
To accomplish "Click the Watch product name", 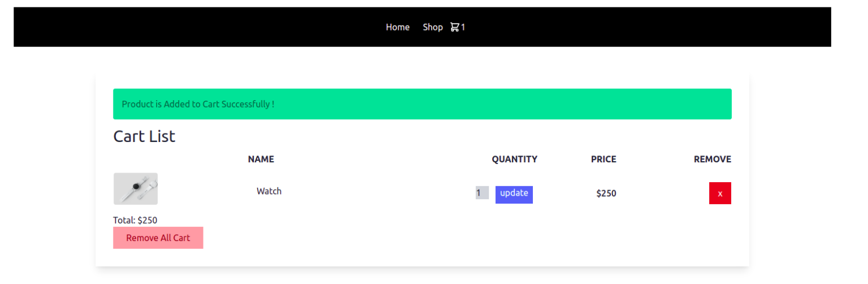I will point(269,191).
